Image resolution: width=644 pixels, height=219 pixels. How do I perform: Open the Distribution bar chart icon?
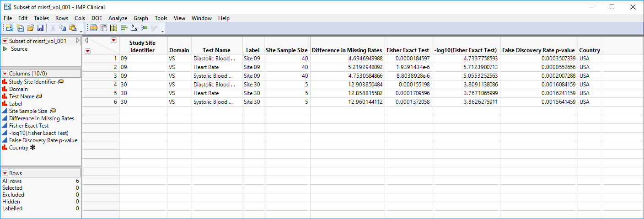click(123, 28)
